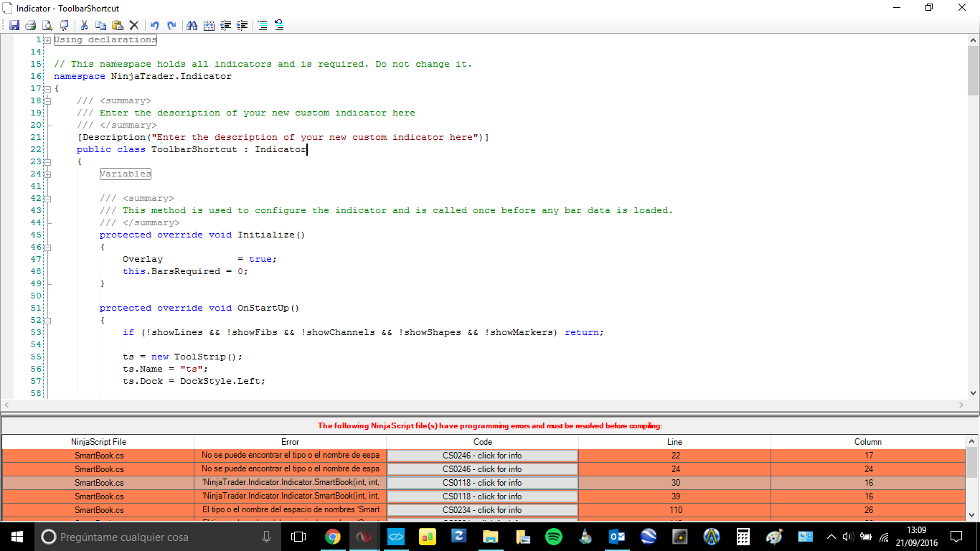Expand the Using declarations region
The width and height of the screenshot is (980, 551).
coord(47,40)
